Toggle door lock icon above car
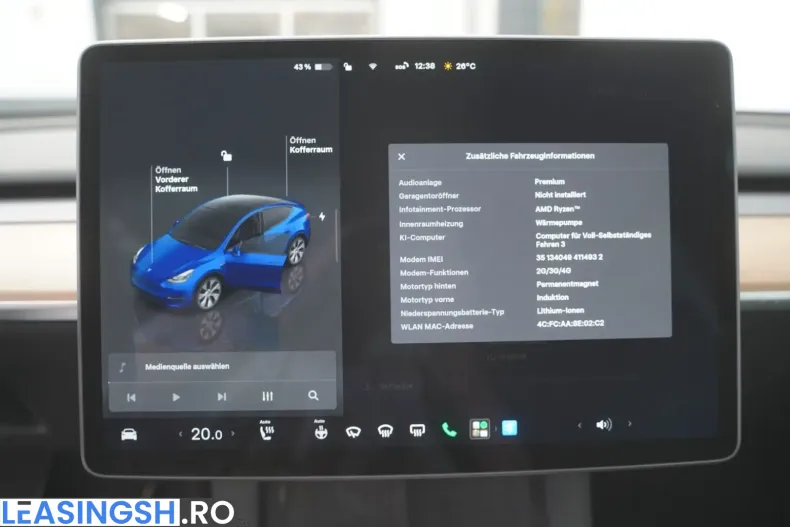790x527 pixels. 227,156
